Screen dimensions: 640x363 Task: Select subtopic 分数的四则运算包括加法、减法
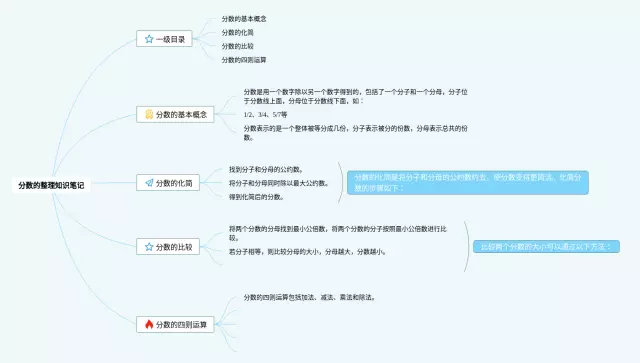tap(309, 297)
